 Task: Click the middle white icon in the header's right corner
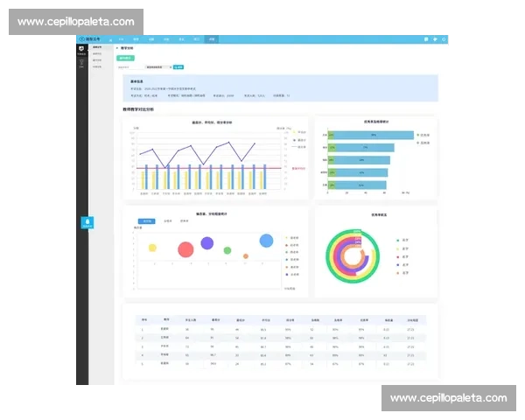[x=435, y=39]
